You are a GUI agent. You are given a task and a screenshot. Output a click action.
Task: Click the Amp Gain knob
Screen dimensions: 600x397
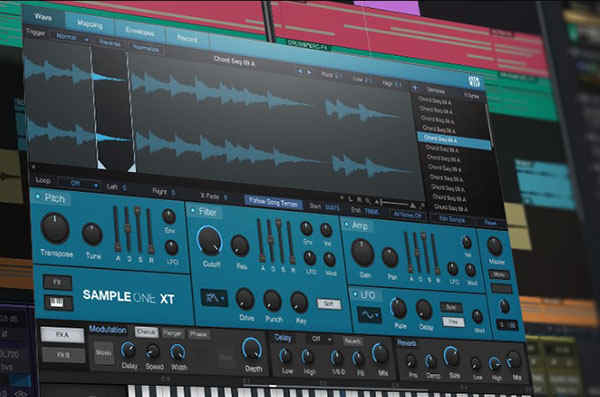tap(362, 253)
